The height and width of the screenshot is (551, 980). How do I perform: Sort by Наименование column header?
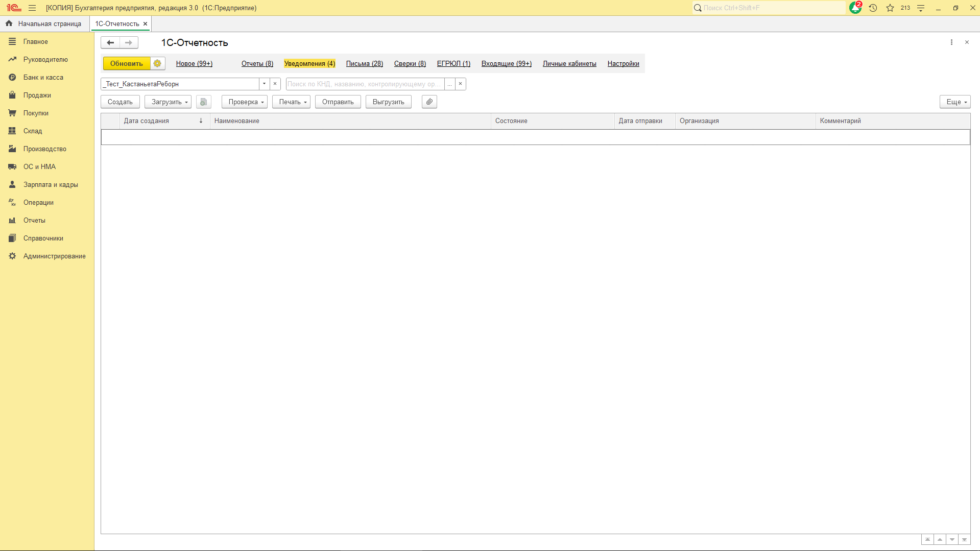coord(350,121)
